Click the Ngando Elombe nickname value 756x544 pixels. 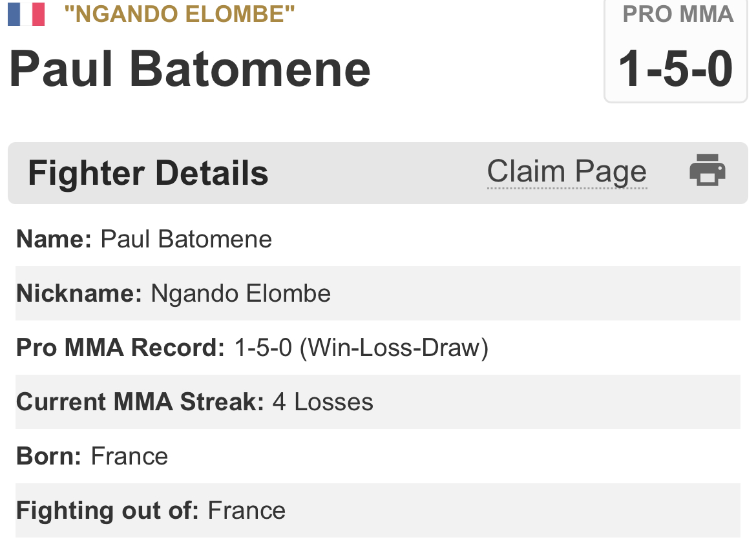click(241, 294)
